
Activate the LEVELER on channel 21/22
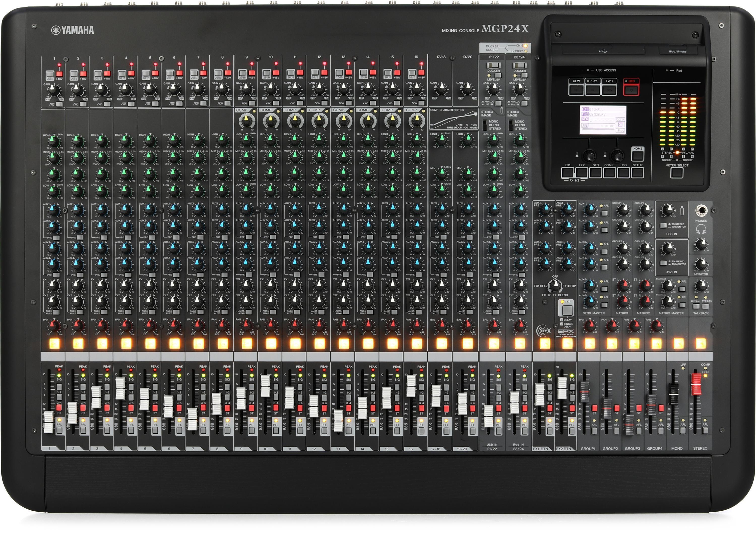[x=498, y=75]
